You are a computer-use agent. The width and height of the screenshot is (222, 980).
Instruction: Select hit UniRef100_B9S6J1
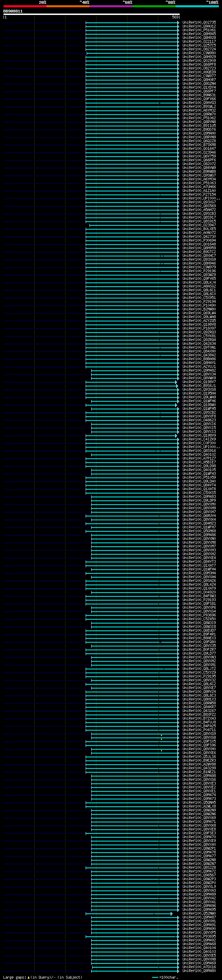[x=199, y=386]
